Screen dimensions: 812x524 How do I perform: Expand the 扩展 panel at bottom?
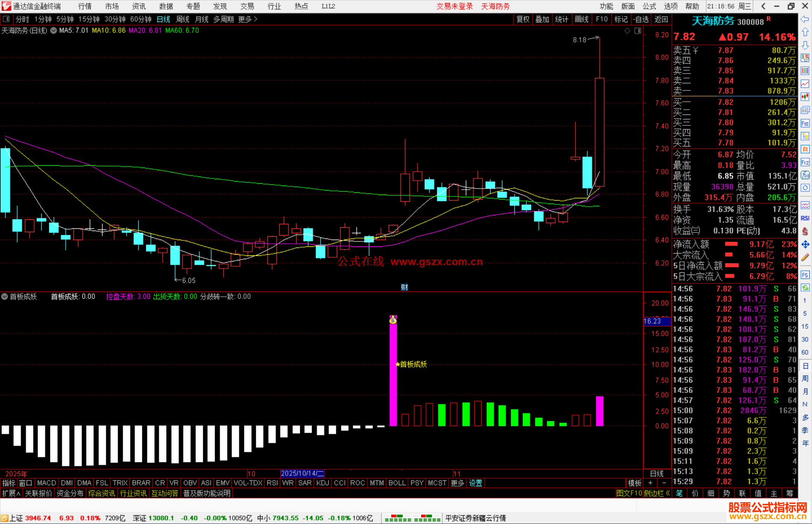pos(11,493)
